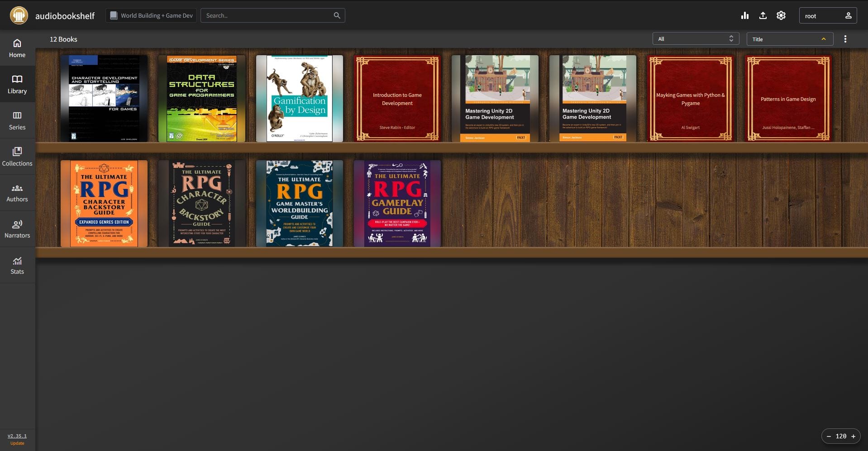Open Narrators in the sidebar
The image size is (868, 451).
pos(17,229)
